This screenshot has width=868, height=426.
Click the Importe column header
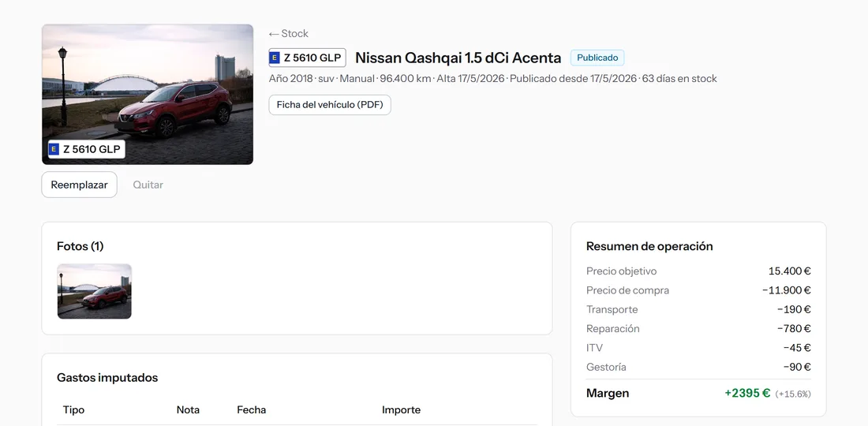coord(402,410)
